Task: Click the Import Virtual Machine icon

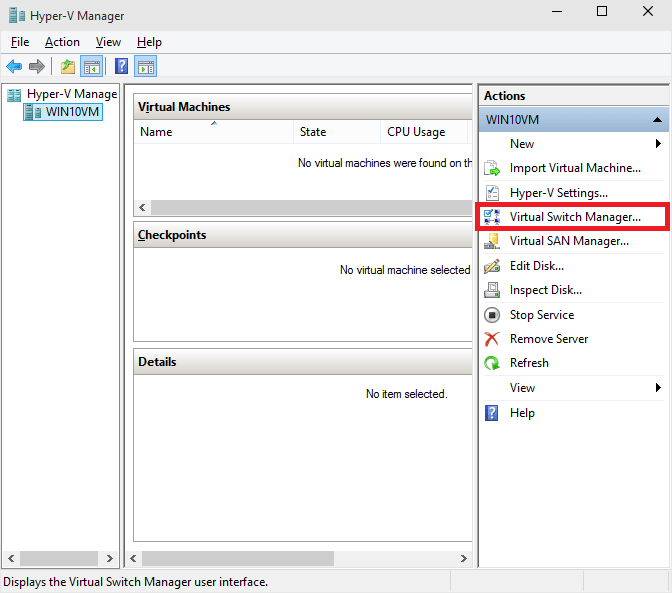Action: [x=492, y=168]
